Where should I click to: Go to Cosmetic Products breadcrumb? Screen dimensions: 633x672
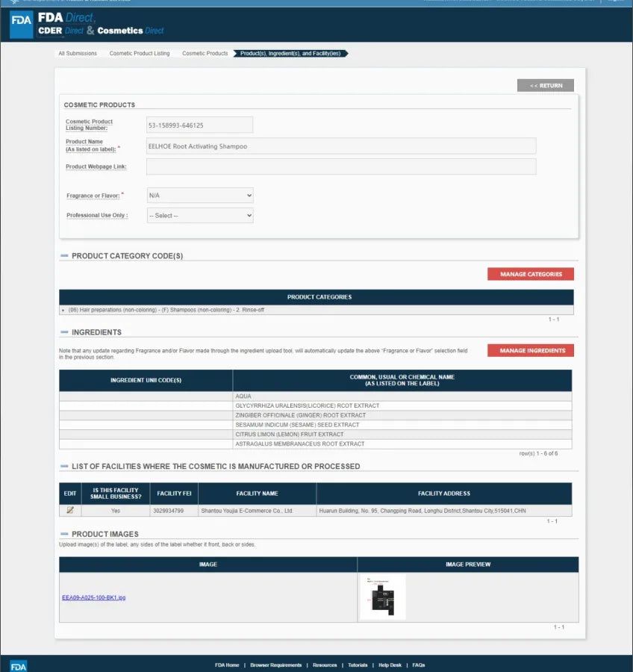coord(205,54)
